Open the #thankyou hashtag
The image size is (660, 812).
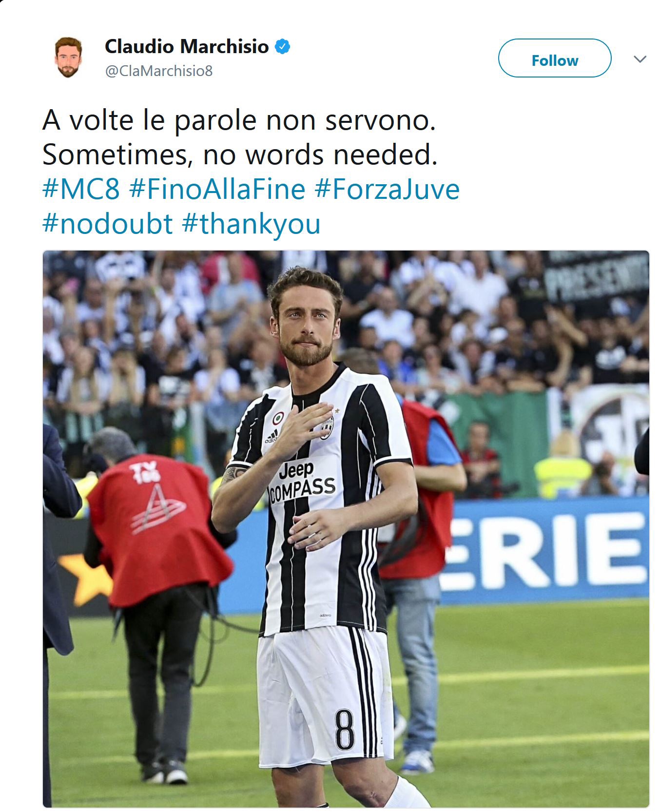(252, 224)
